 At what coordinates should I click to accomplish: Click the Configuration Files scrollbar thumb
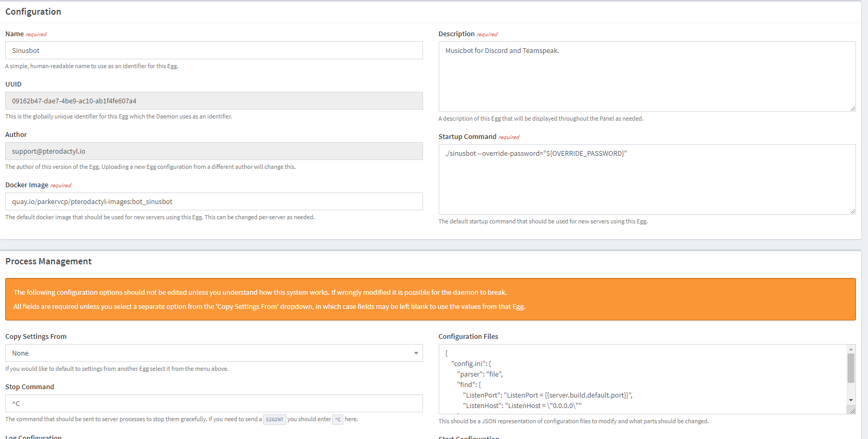click(x=851, y=368)
